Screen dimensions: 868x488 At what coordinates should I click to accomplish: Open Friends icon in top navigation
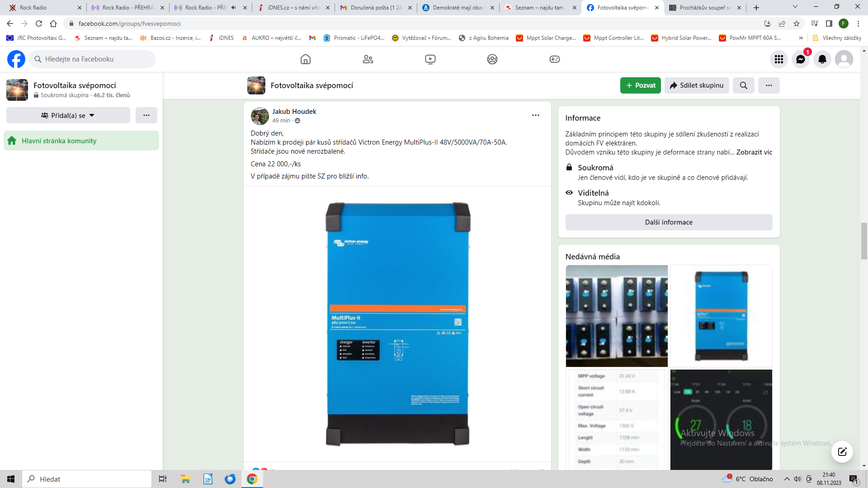(x=368, y=59)
